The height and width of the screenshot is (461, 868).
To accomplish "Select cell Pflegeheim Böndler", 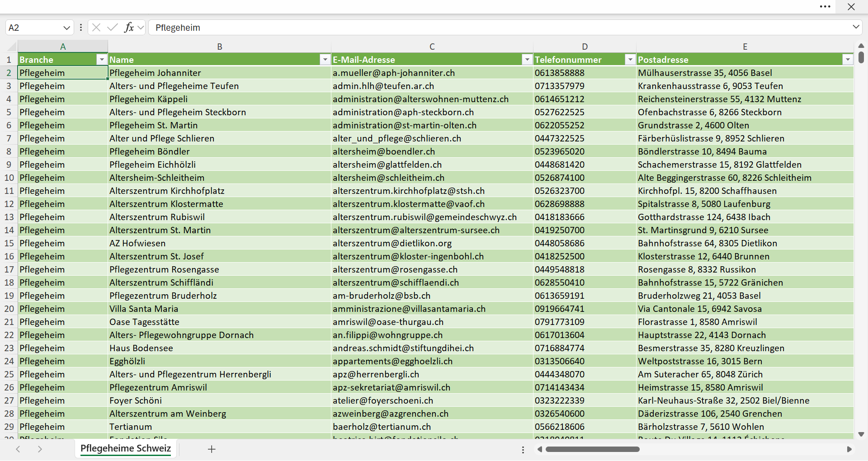I will click(220, 151).
